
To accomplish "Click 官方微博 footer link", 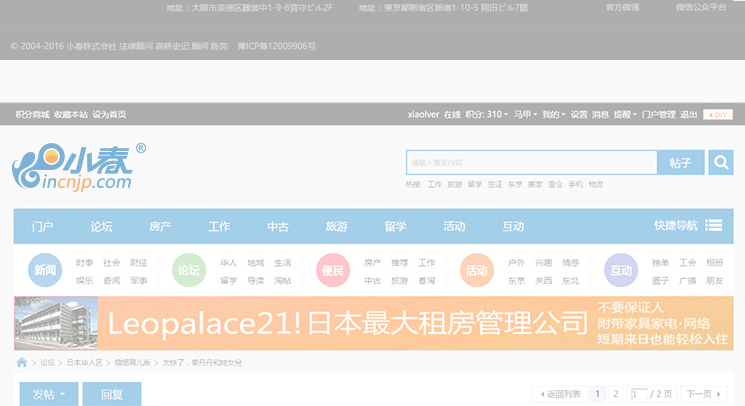I will 622,7.
